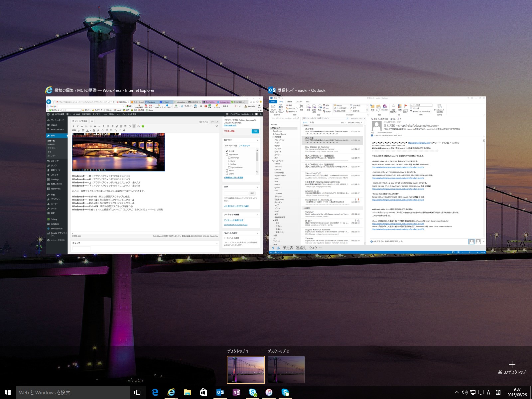The height and width of the screenshot is (399, 532).
Task: Collapse アイキャッチ画像 panel arrow
Action: [x=258, y=215]
